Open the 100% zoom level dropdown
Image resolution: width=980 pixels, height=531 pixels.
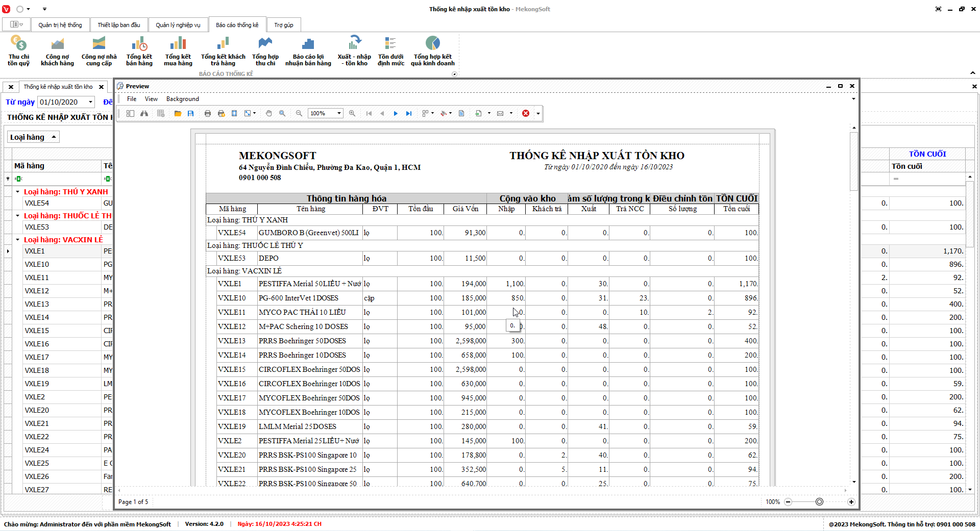click(x=339, y=113)
